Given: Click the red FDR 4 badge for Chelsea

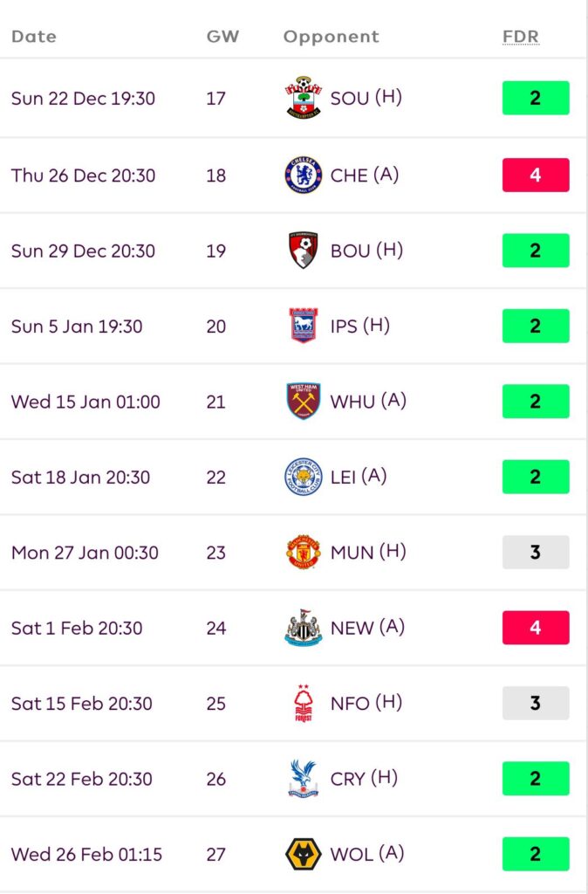Looking at the screenshot, I should point(536,175).
